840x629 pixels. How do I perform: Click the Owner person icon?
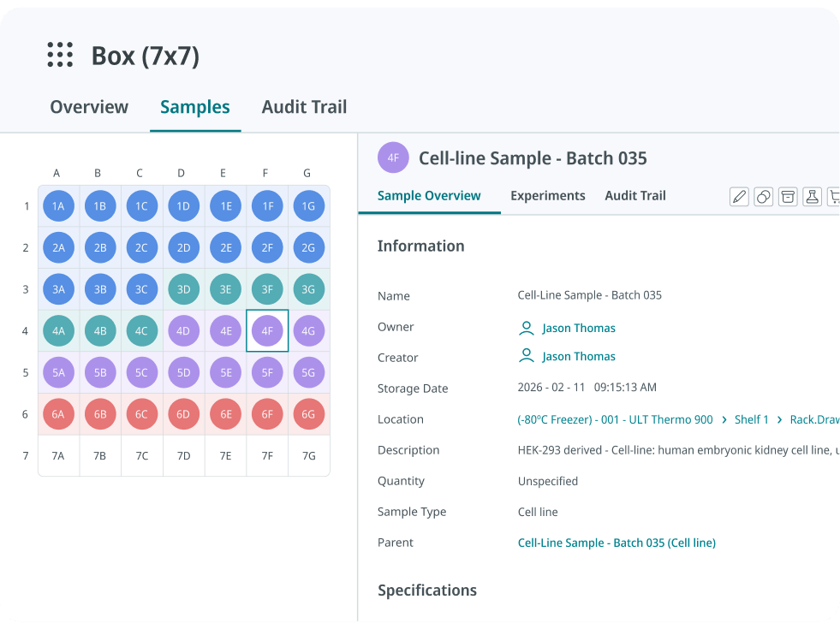pos(527,328)
